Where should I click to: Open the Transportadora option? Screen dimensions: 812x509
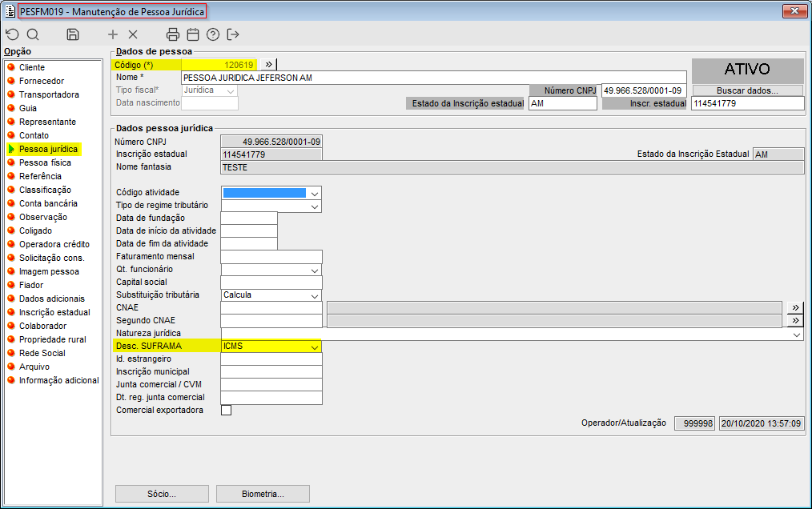tap(49, 94)
